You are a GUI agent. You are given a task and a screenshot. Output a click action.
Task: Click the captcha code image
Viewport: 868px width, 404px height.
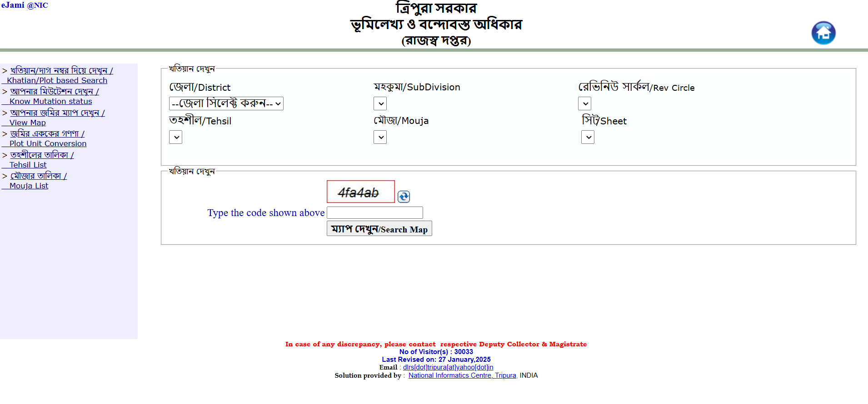(x=360, y=192)
